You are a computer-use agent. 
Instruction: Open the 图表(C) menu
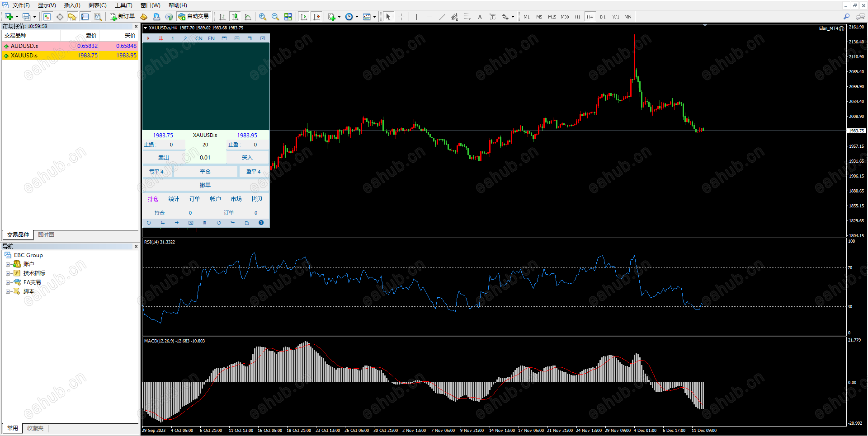[98, 5]
